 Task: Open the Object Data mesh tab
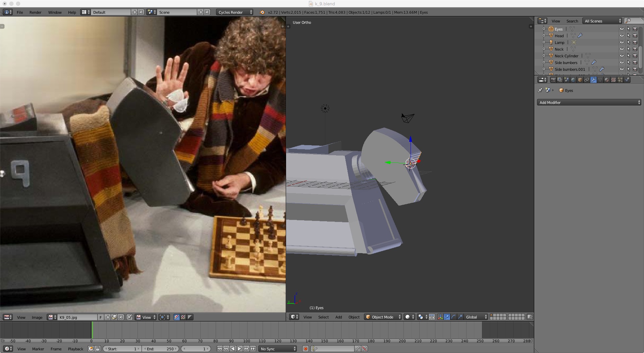point(600,80)
